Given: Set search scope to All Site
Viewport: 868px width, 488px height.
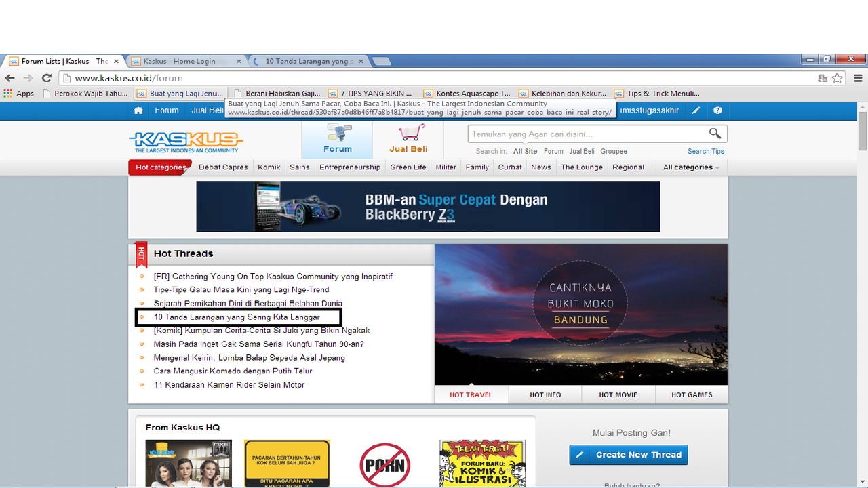Looking at the screenshot, I should (525, 151).
